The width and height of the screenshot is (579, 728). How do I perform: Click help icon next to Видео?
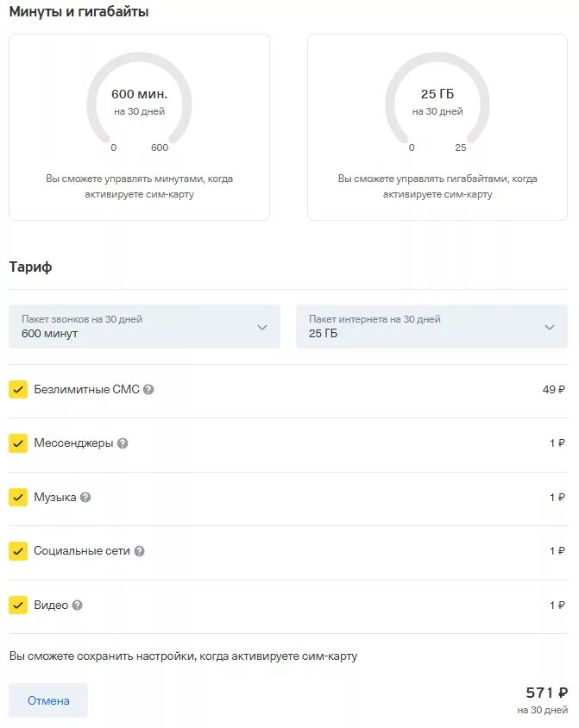(77, 606)
